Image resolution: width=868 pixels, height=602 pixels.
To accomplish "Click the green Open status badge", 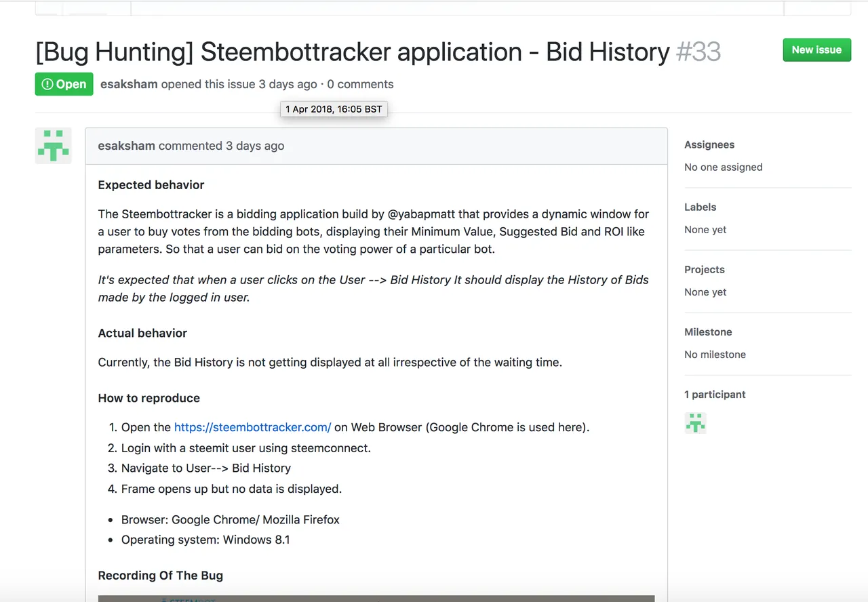I will tap(64, 84).
